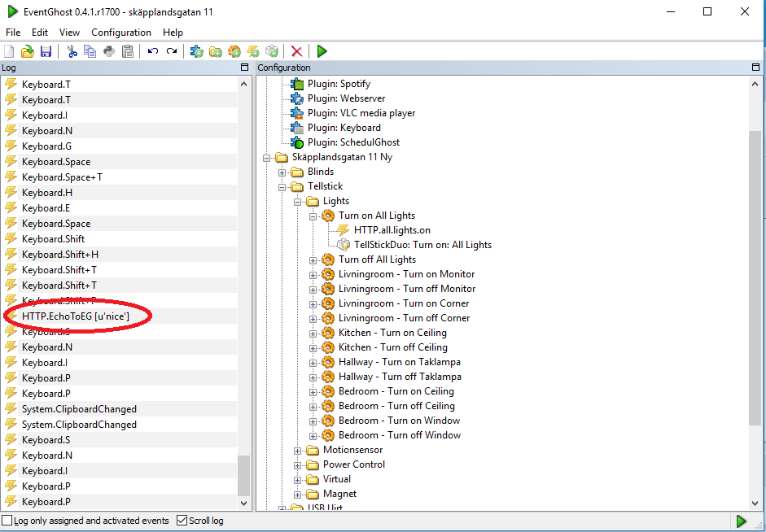This screenshot has width=766, height=532.
Task: Expand the Blinds folder
Action: pos(282,172)
